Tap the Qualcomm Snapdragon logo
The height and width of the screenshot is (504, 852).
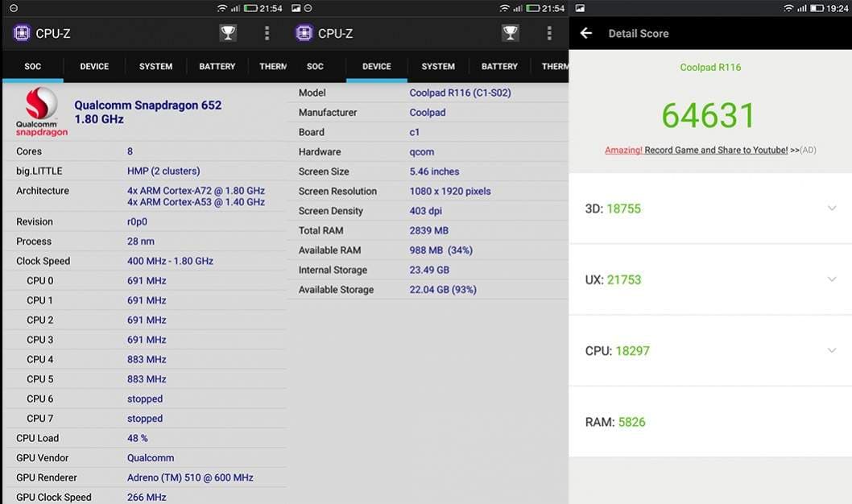pyautogui.click(x=41, y=112)
